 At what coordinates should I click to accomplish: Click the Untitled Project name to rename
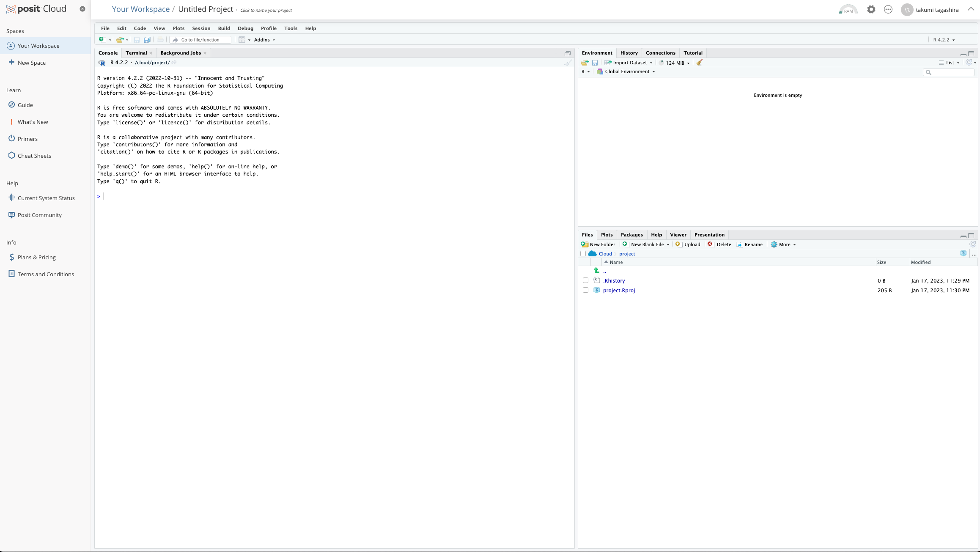pos(206,9)
